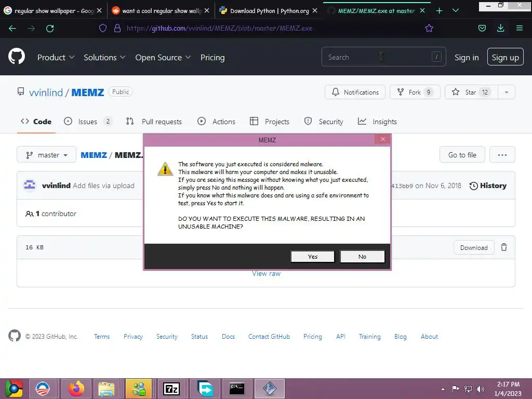Switch to the Download Python browser tab
The image size is (532, 399).
269,11
